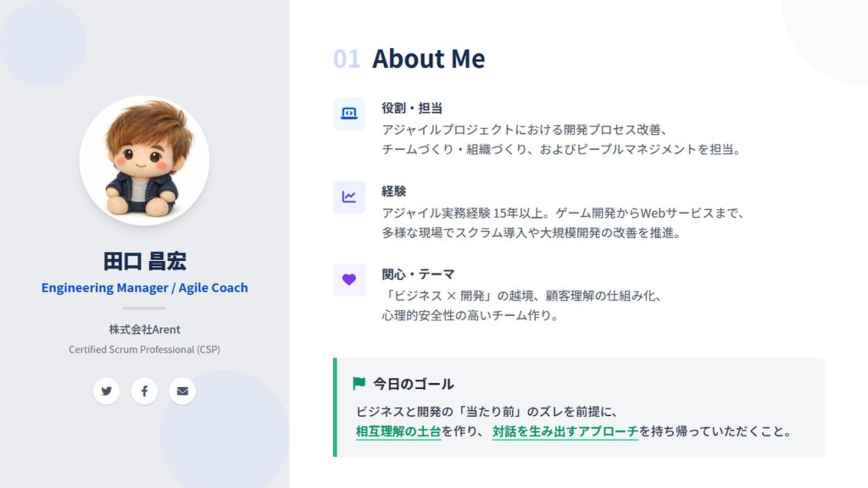Click the 今日のゴール heading
Screen dimensions: 868x488
413,384
